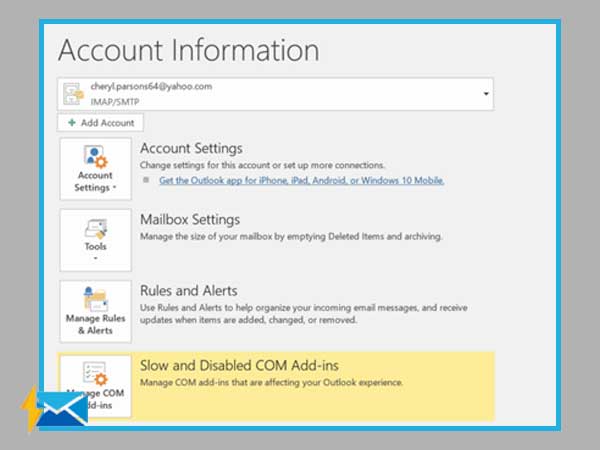Click the Manage COM add-ins description text

pyautogui.click(x=271, y=382)
